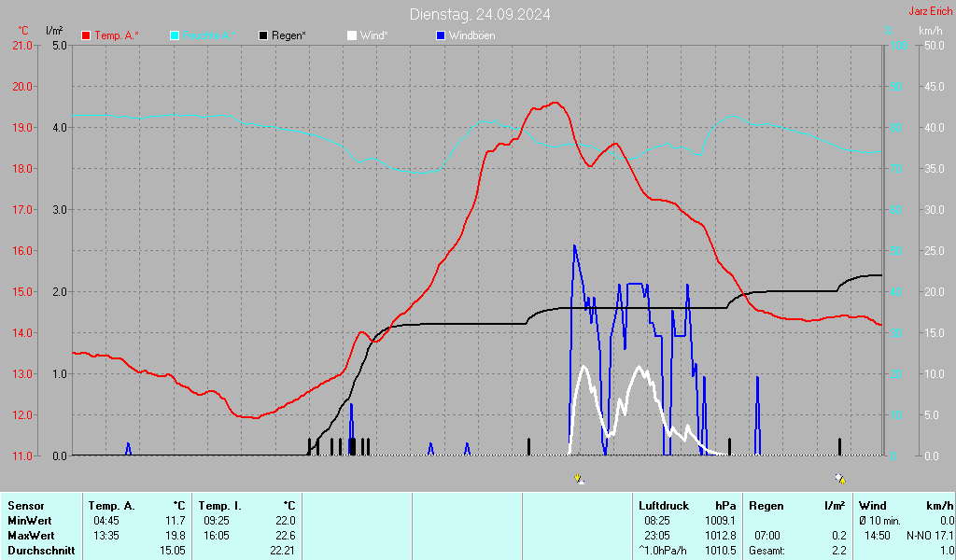Select the blue Windböen legend swatch

pos(442,35)
